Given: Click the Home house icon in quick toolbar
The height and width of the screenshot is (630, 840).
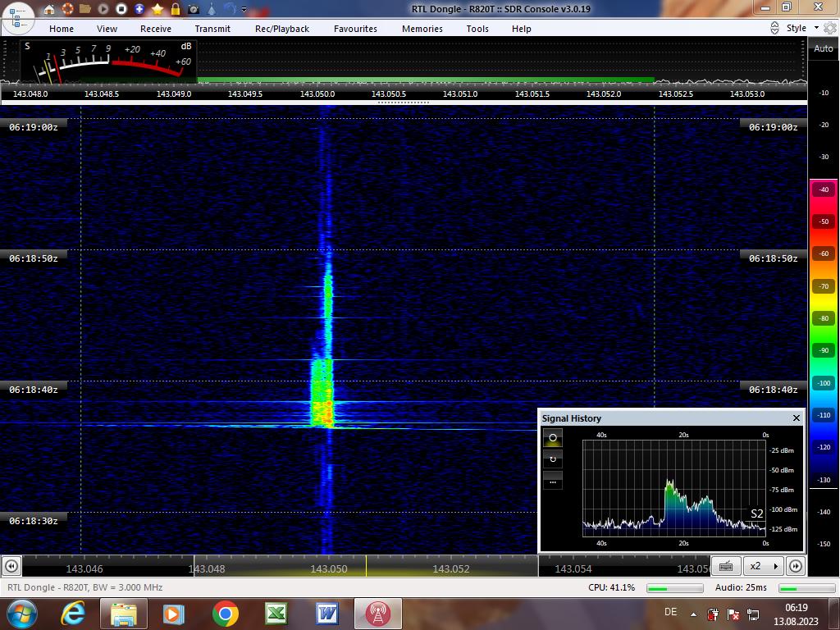Looking at the screenshot, I should click(48, 9).
